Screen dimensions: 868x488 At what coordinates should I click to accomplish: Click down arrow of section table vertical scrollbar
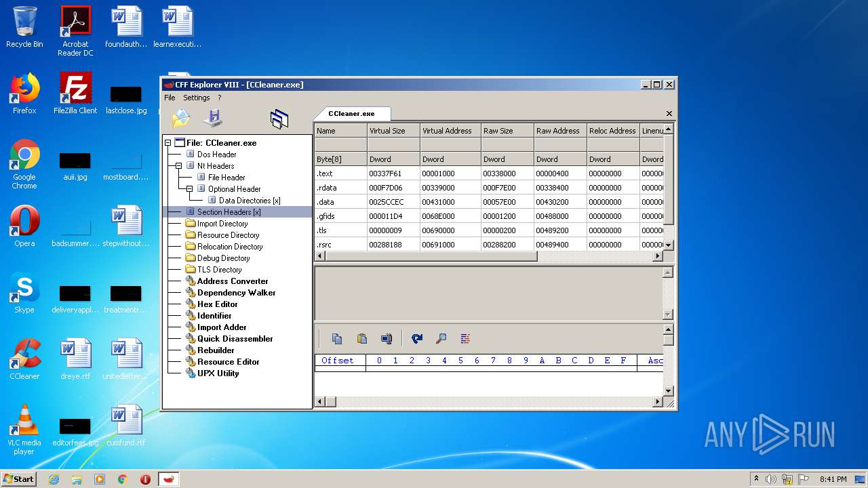coord(669,245)
